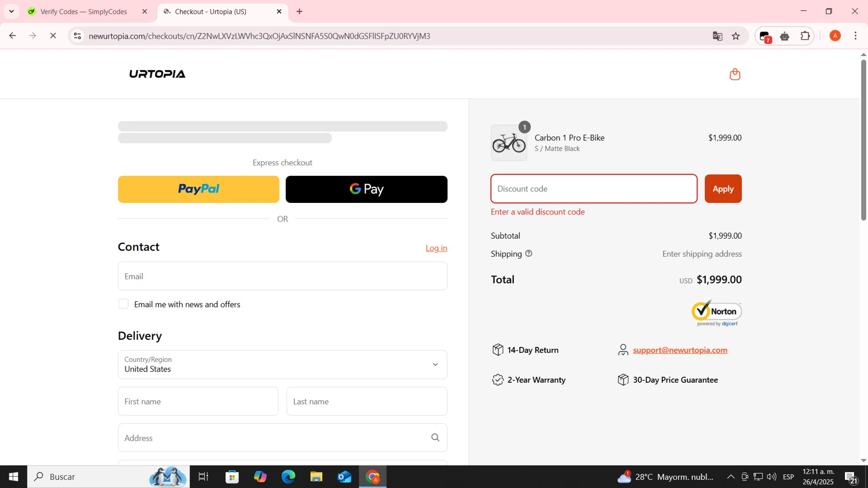The width and height of the screenshot is (868, 488).
Task: Click the page vertical scrollbar
Action: 863,140
